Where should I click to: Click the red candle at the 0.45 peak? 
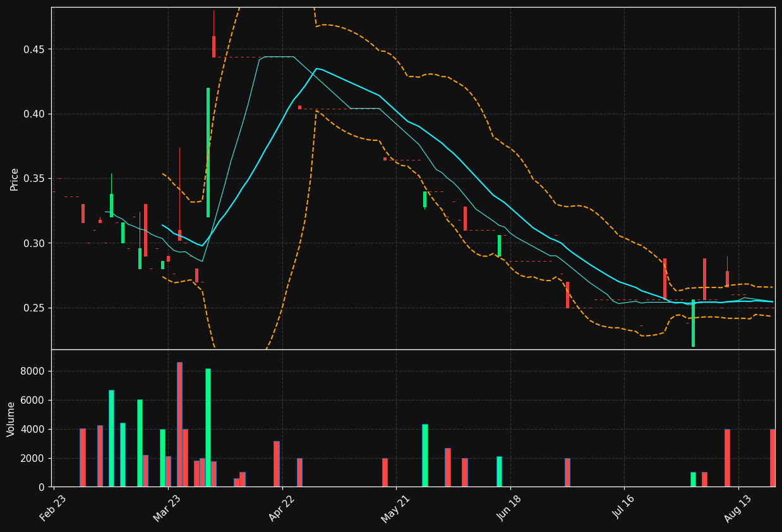pyautogui.click(x=214, y=47)
